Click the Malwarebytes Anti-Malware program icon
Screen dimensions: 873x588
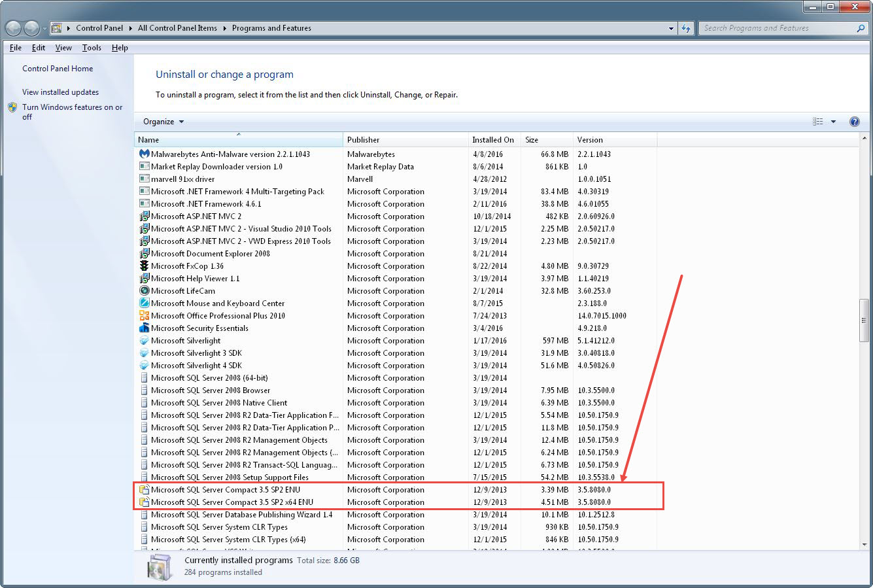pos(145,154)
